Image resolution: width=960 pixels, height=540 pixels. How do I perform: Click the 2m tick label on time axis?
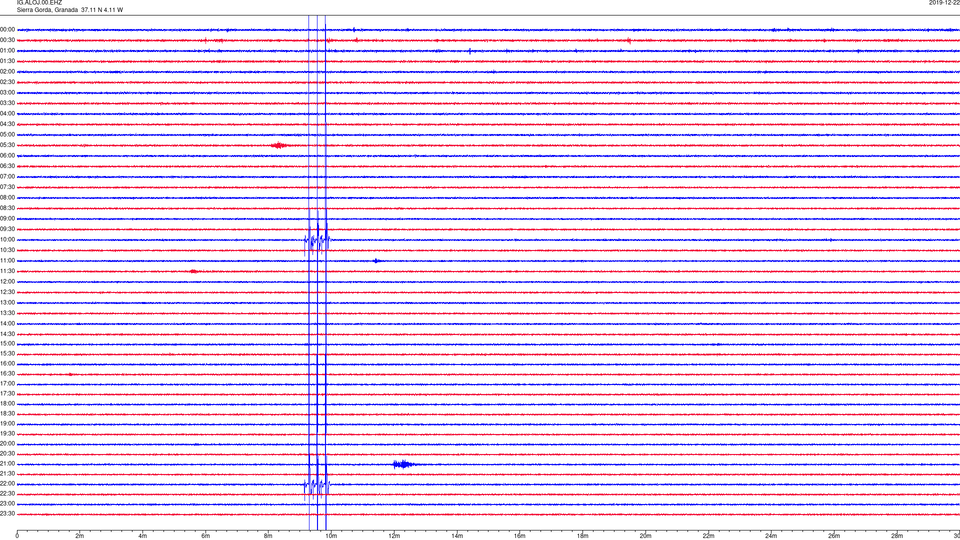click(x=80, y=536)
